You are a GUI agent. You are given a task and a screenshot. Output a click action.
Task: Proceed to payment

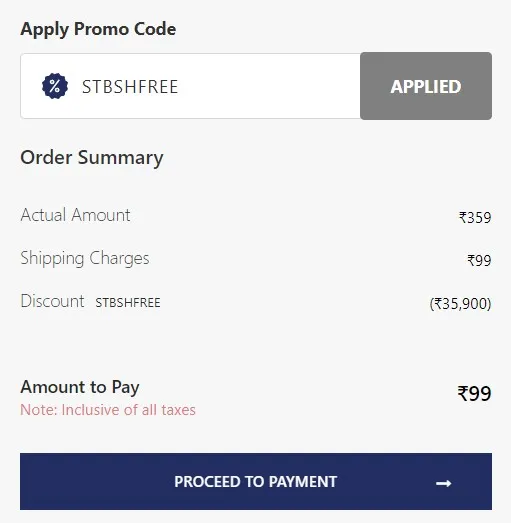pyautogui.click(x=256, y=481)
